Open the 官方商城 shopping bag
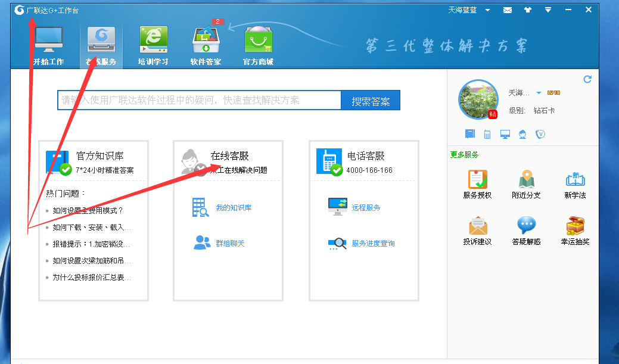Viewport: 619px width, 364px height. point(258,40)
